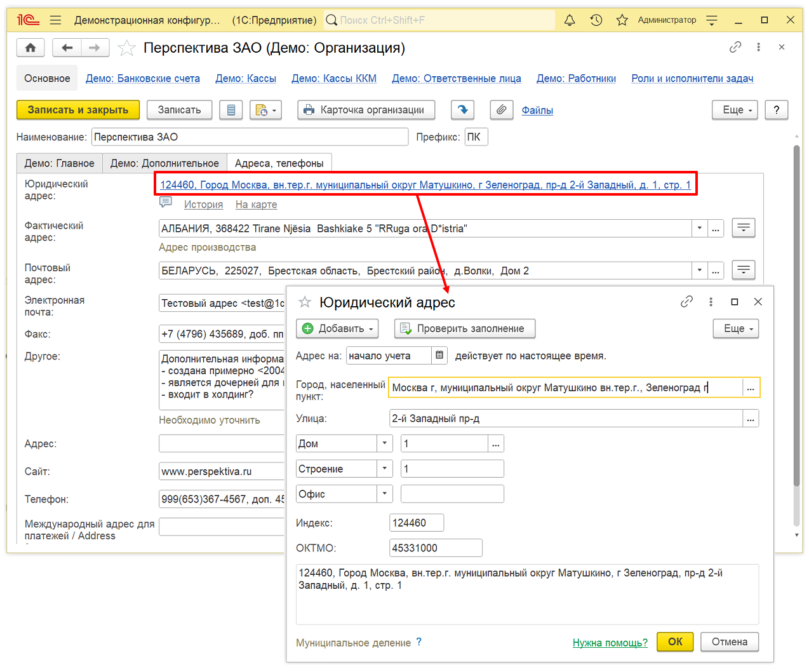Open the report dropdown button with clock icon

pyautogui.click(x=265, y=110)
